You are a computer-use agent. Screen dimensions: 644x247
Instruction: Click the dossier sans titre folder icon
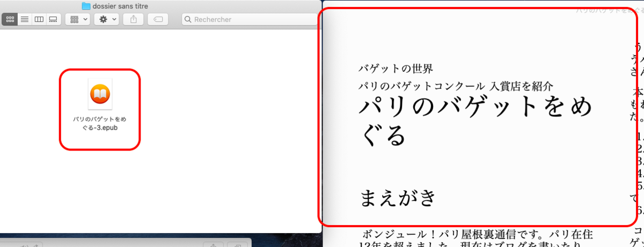pos(86,6)
